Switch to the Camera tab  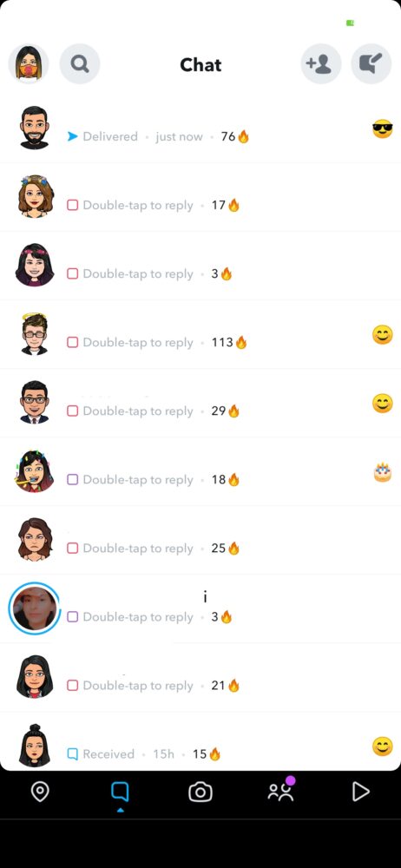pos(200,792)
